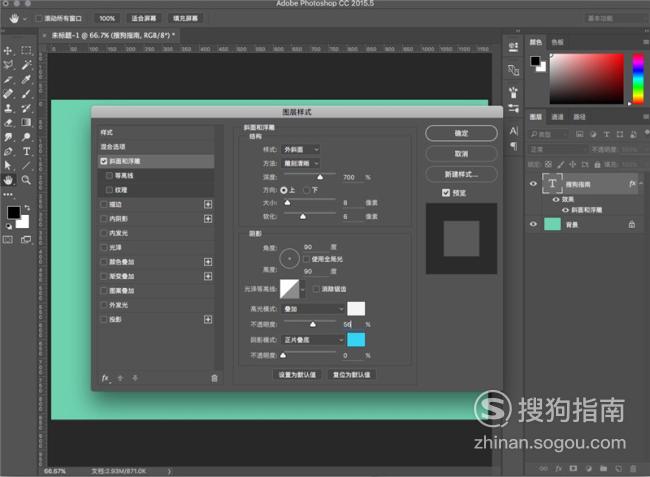650x477 pixels.
Task: Select the Magic Wand tool
Action: tap(26, 65)
